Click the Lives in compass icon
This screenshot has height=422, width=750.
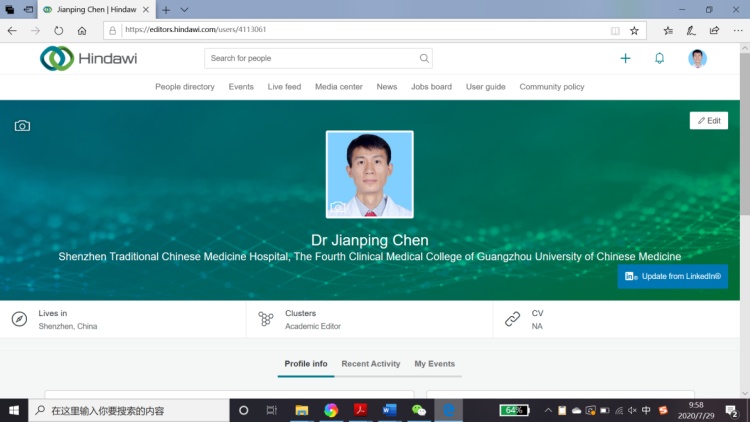pyautogui.click(x=19, y=319)
